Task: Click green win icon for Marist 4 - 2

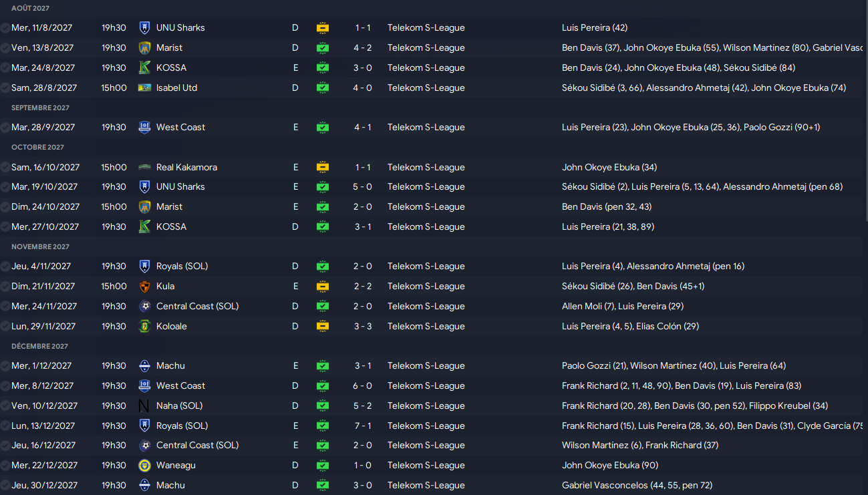Action: click(322, 47)
